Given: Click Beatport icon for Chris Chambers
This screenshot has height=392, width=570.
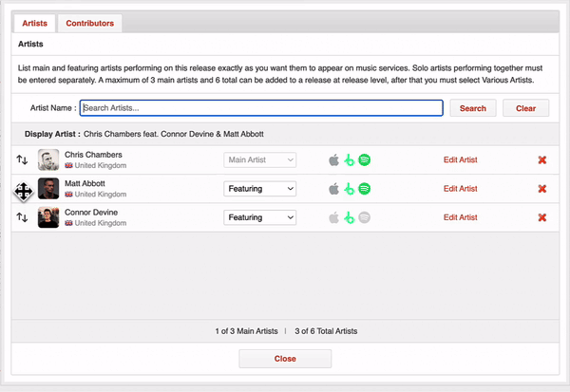Looking at the screenshot, I should pos(349,159).
